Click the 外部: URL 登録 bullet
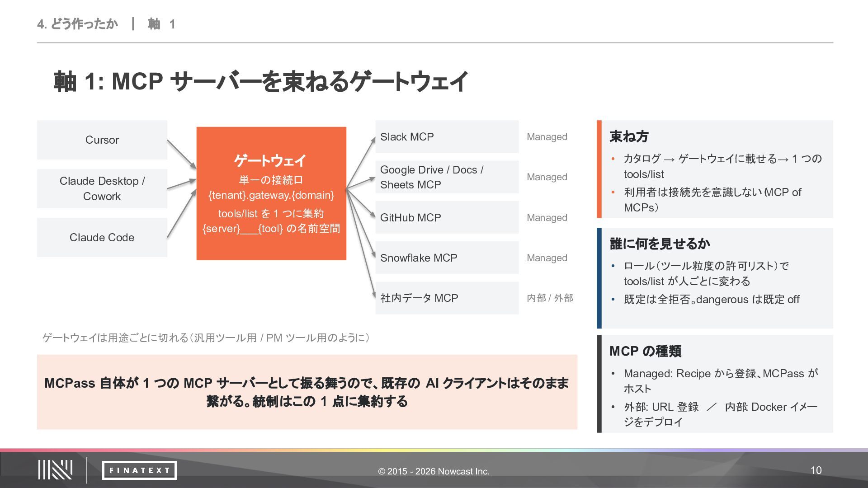This screenshot has width=868, height=488. point(721,414)
